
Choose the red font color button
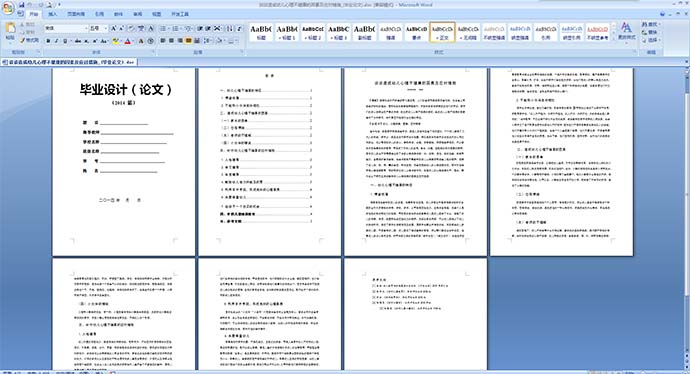pos(128,41)
